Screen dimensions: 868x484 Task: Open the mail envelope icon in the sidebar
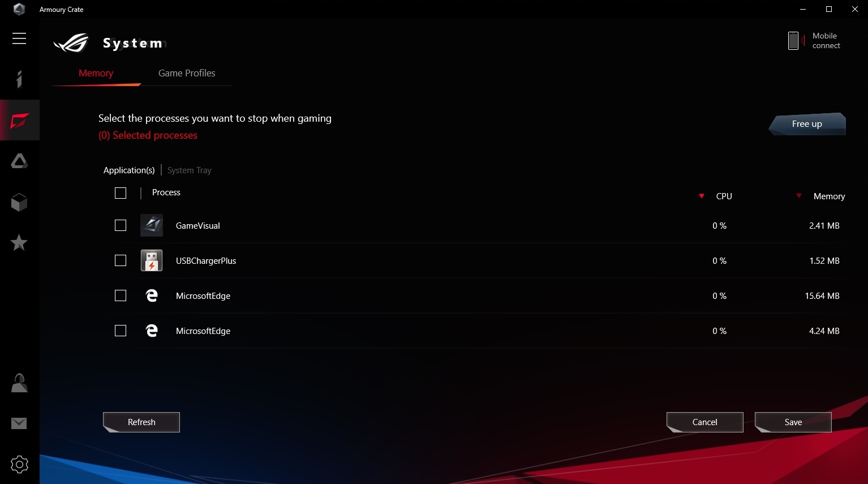point(19,423)
